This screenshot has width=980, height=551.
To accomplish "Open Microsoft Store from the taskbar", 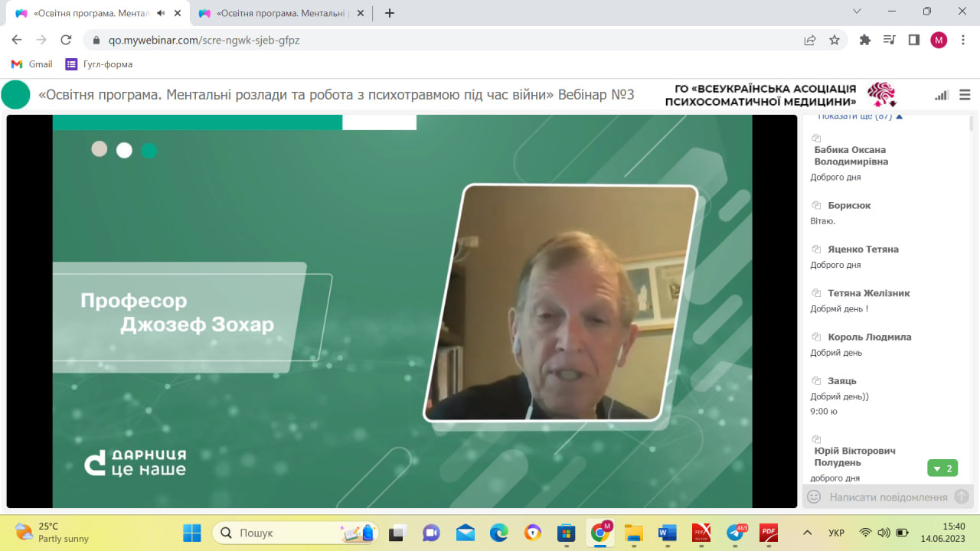I will point(566,533).
